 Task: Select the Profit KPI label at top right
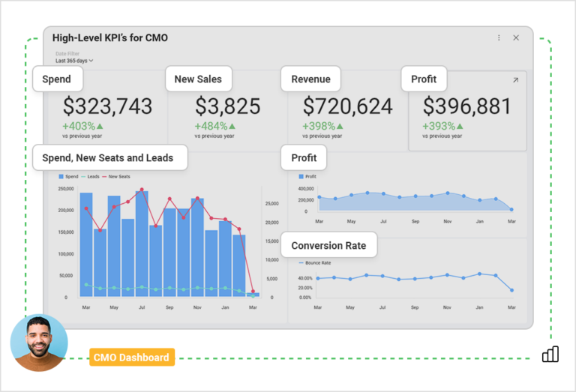click(x=424, y=79)
